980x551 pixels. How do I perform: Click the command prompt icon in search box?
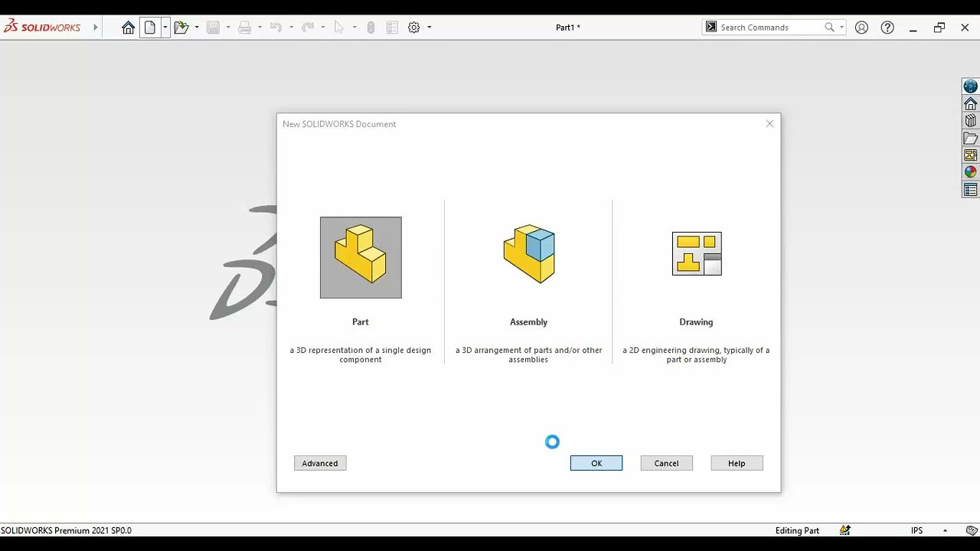(711, 27)
